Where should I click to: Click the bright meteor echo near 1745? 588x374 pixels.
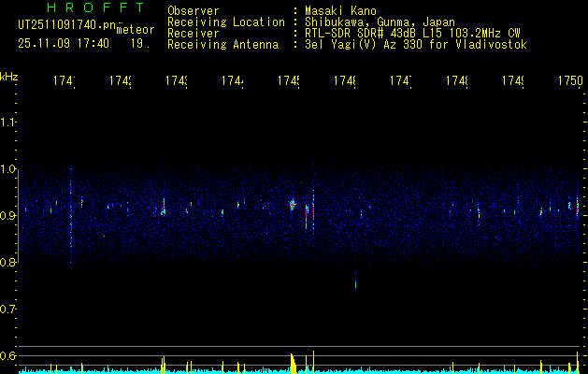[x=293, y=205]
